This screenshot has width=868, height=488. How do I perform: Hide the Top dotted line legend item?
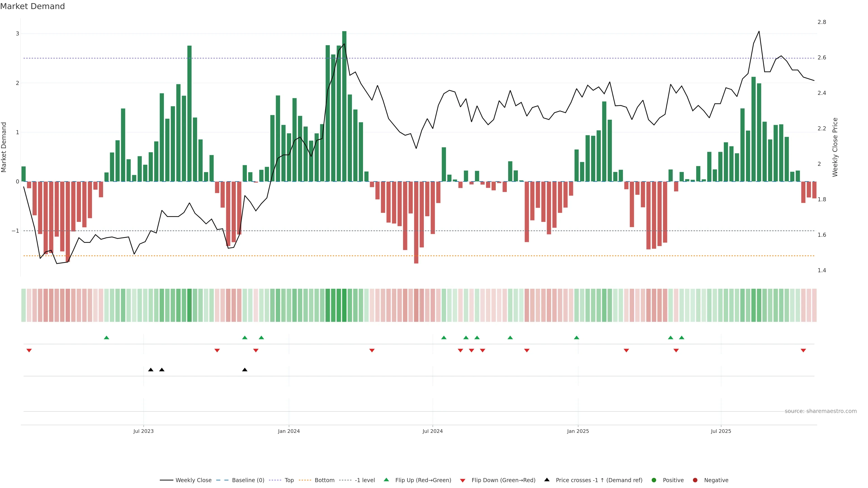(289, 480)
